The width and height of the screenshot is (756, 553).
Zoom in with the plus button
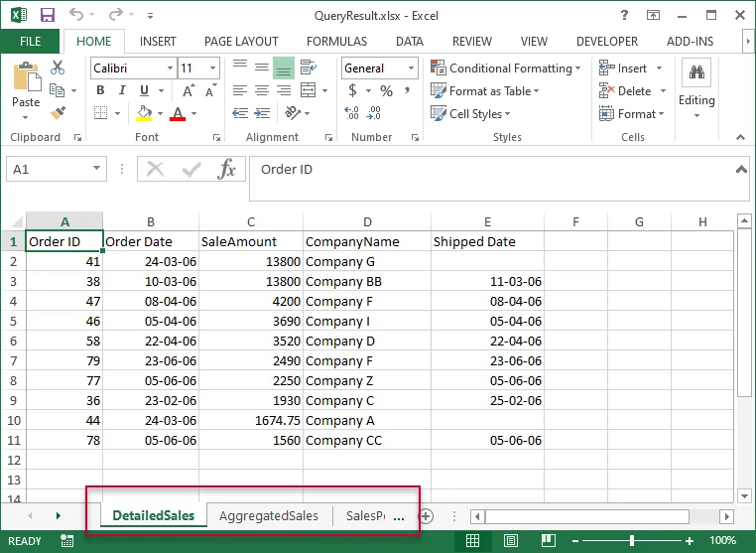click(690, 541)
